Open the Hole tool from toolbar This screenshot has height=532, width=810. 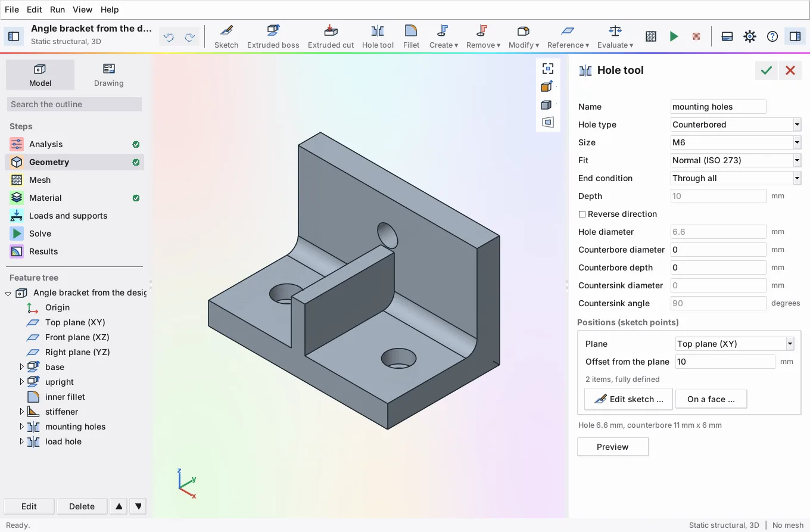click(378, 36)
